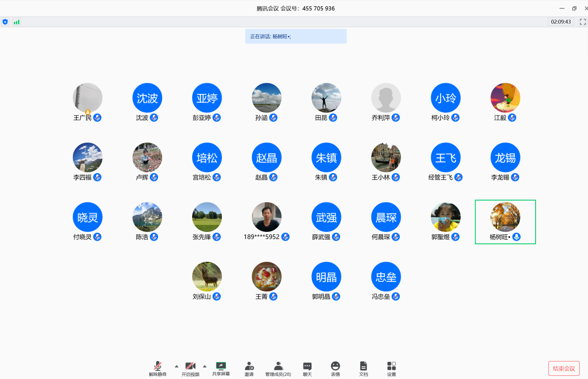Click the active speaker banner
This screenshot has height=379, width=588.
[x=296, y=36]
